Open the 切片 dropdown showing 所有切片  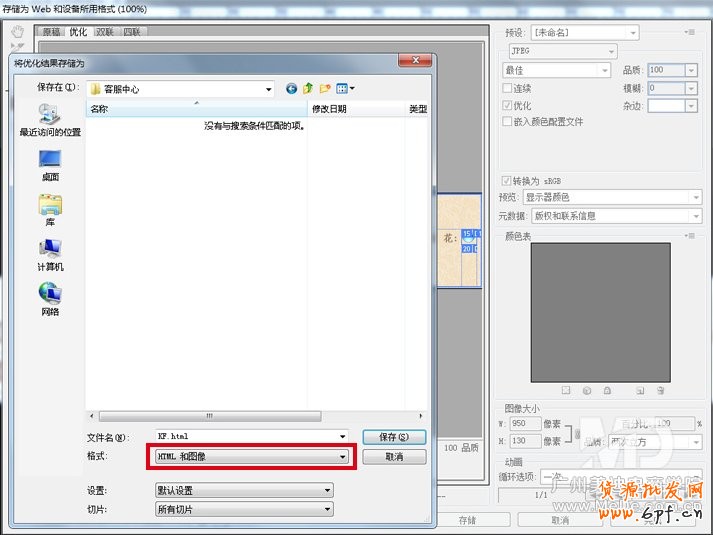coord(243,510)
